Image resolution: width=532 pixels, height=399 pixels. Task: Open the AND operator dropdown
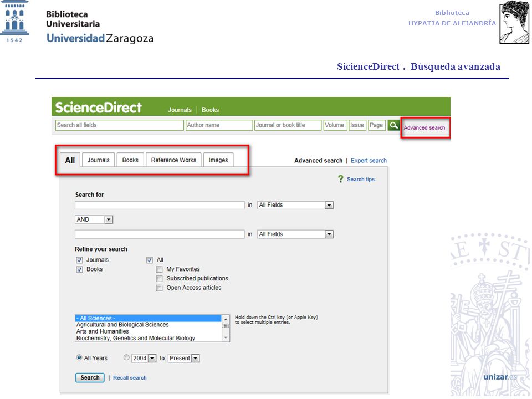tap(94, 219)
